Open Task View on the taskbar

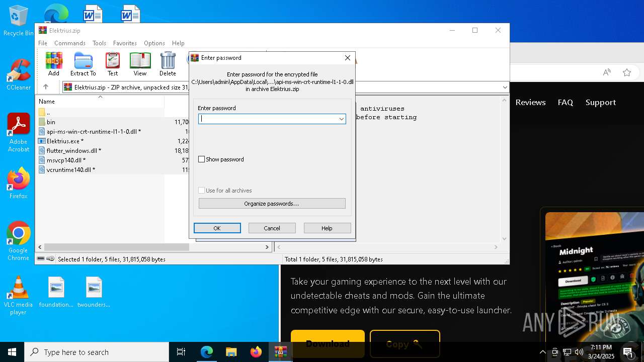[181, 352]
